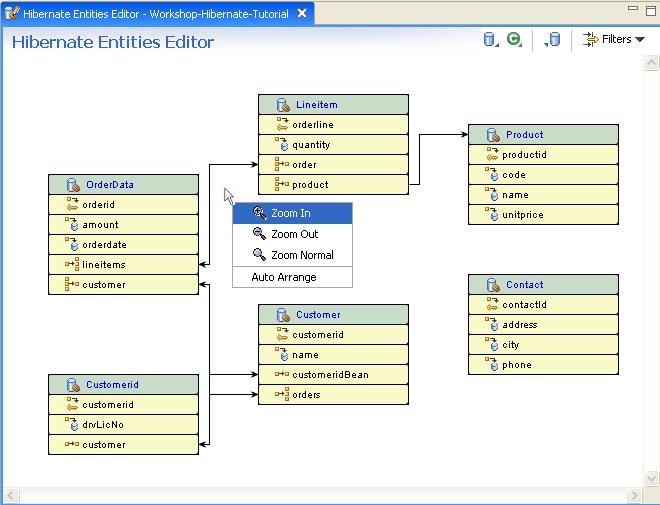This screenshot has height=505, width=660.
Task: Select product field in Lineitem
Action: (333, 184)
